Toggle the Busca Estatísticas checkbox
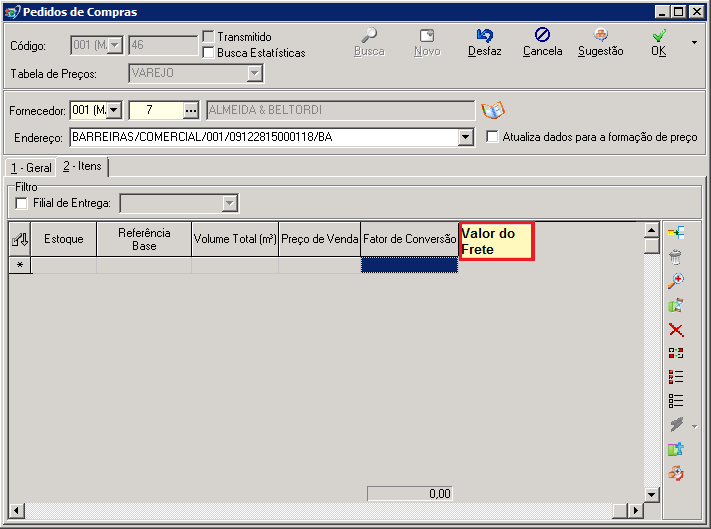Screen dimensions: 711x529 pyautogui.click(x=208, y=53)
